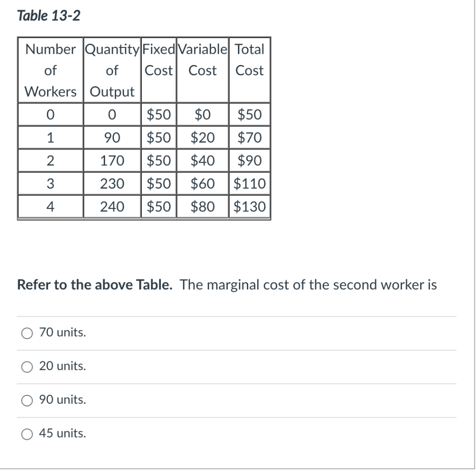Click the question text about marginal cost
The width and height of the screenshot is (476, 471).
[x=226, y=285]
